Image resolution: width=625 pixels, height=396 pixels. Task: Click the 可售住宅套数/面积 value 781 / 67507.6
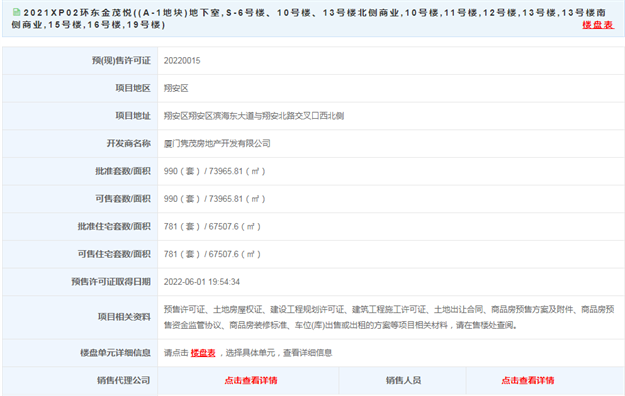[212, 254]
